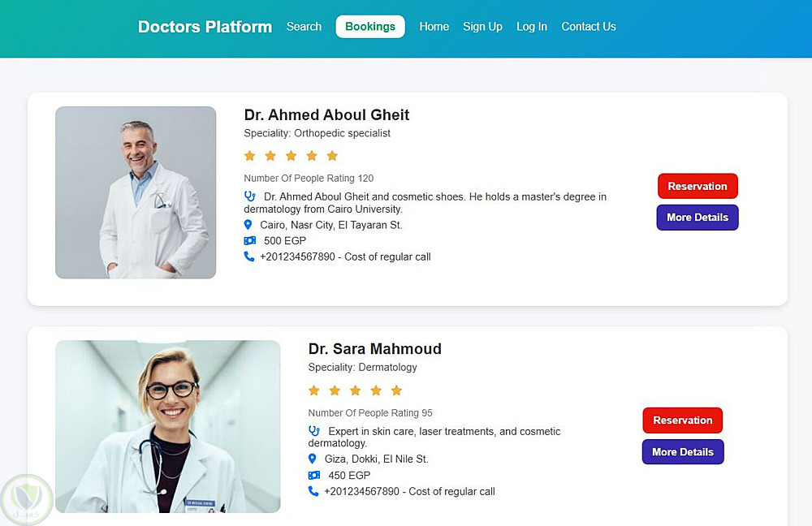This screenshot has height=526, width=812.
Task: View More Details for Dr. Sara Mahmoud
Action: (x=682, y=452)
